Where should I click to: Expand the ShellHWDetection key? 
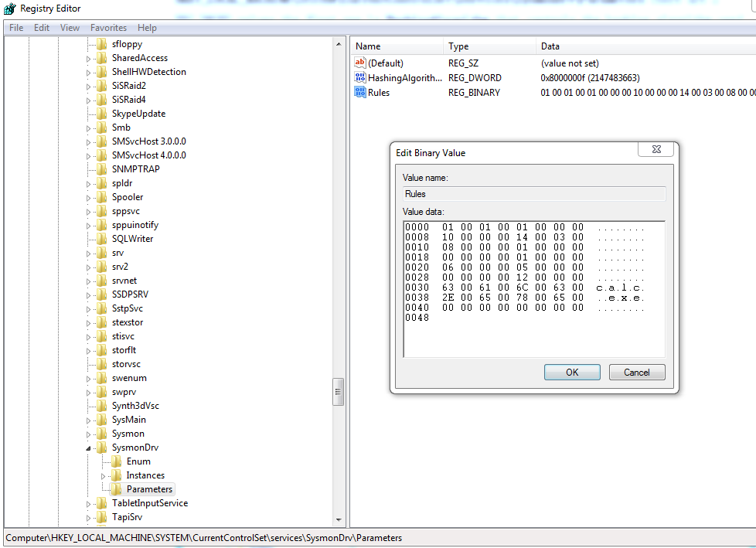point(88,73)
